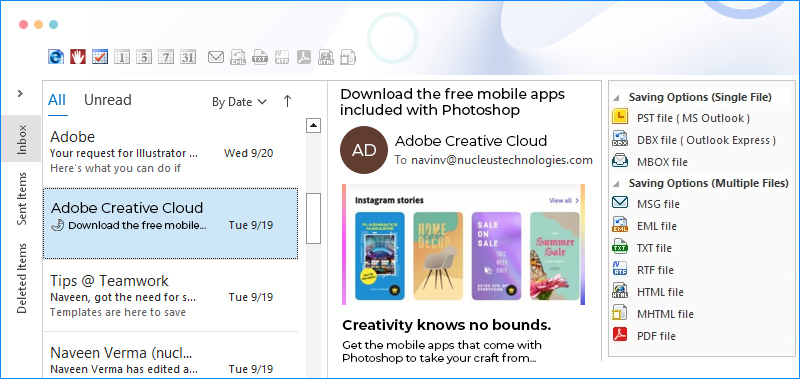800x379 pixels.
Task: Click the Creativity knows no bounds heading
Action: [446, 325]
